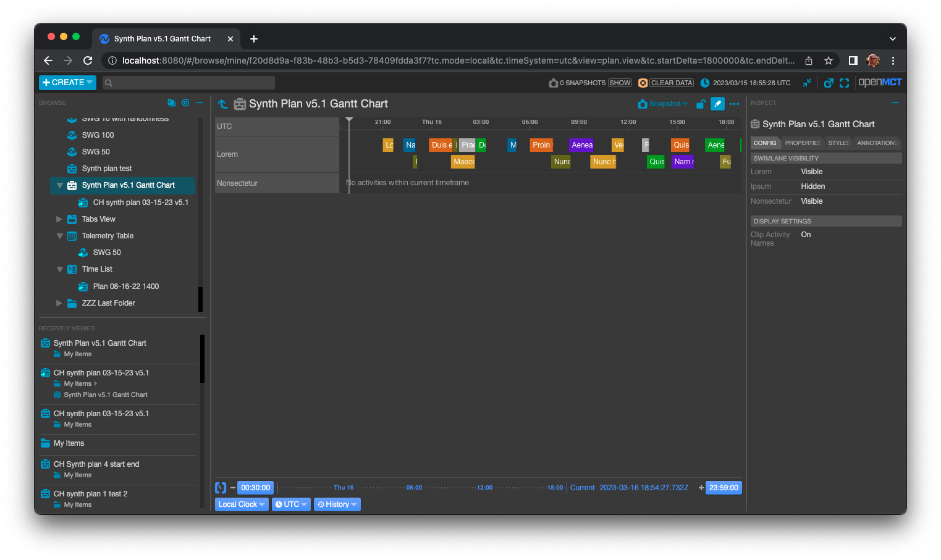Click the openMCT logo
Viewport: 941px width, 560px height.
pos(880,82)
